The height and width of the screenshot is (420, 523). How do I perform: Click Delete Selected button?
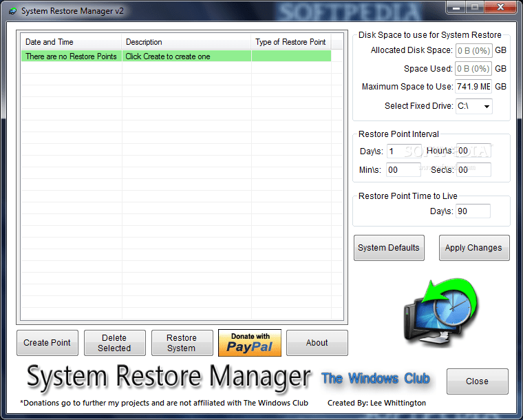click(115, 343)
